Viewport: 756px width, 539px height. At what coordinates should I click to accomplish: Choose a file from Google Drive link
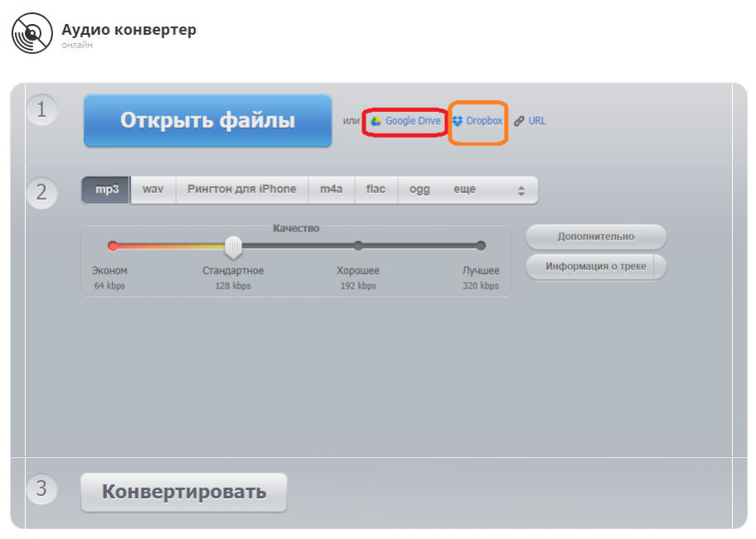[413, 121]
